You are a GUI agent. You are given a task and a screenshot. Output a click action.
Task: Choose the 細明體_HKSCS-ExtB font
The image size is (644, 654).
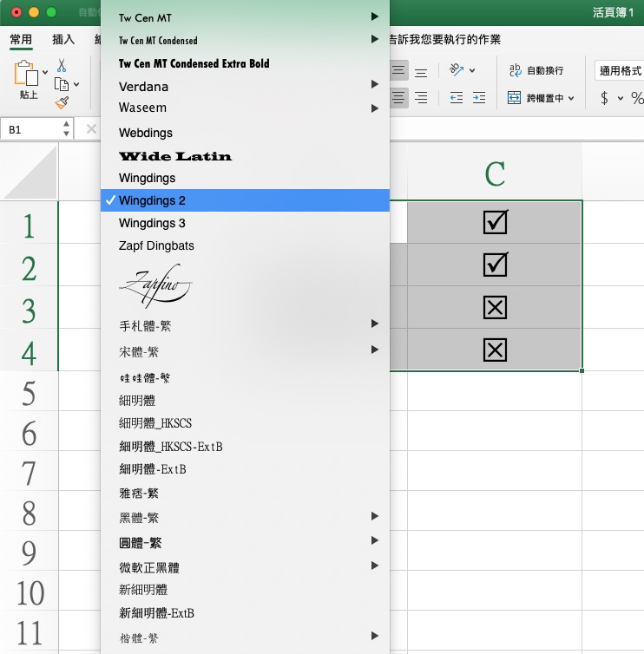pyautogui.click(x=245, y=447)
